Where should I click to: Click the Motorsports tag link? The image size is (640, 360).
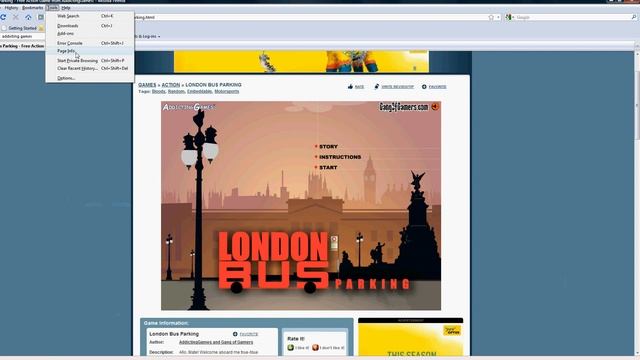pyautogui.click(x=227, y=91)
